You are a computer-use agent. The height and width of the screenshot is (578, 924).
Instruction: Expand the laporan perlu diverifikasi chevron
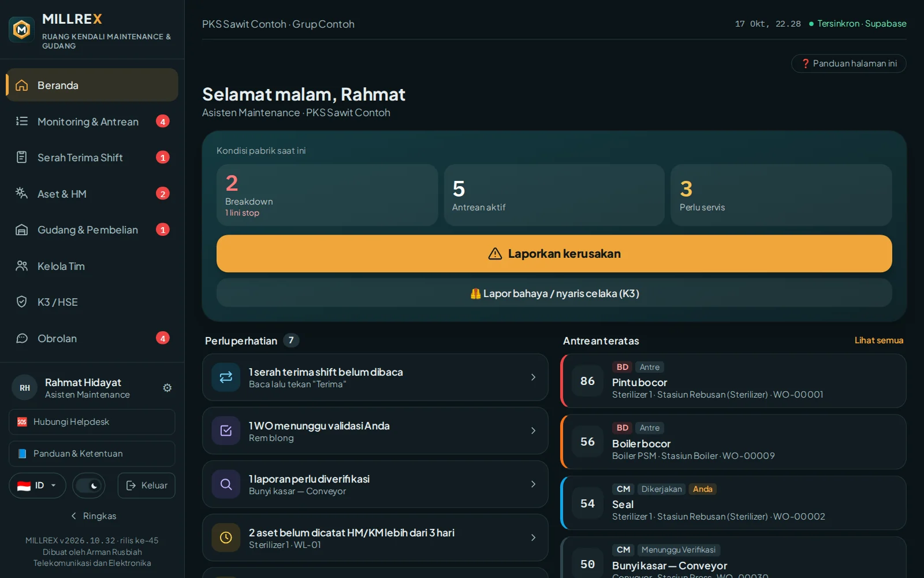[x=533, y=484]
